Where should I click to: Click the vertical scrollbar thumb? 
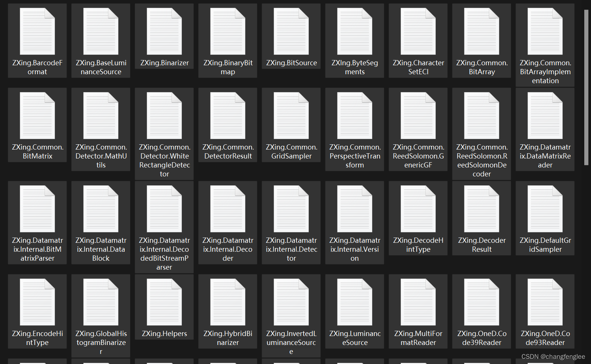click(586, 88)
